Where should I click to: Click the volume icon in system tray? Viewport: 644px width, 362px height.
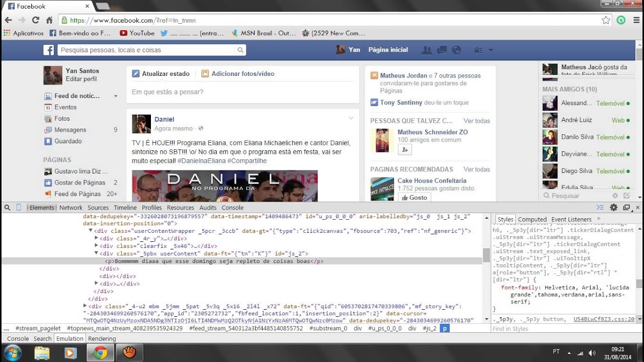pyautogui.click(x=591, y=353)
